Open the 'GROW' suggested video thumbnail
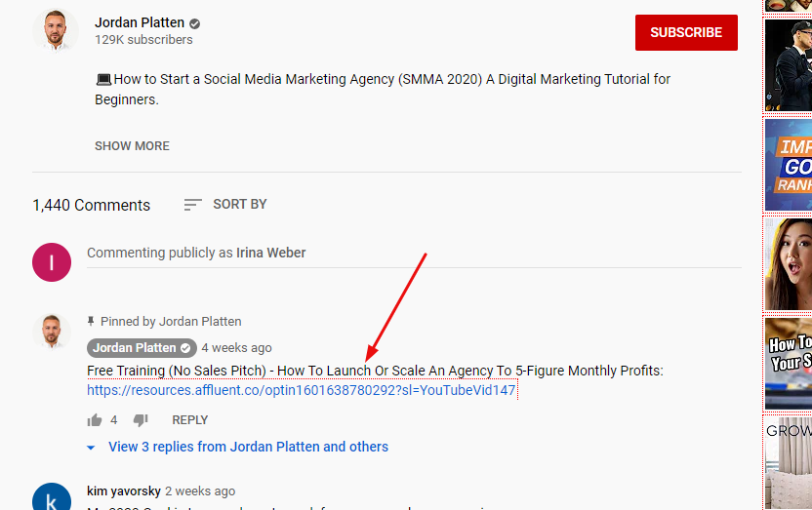Viewport: 812px width, 510px height. pos(789,463)
